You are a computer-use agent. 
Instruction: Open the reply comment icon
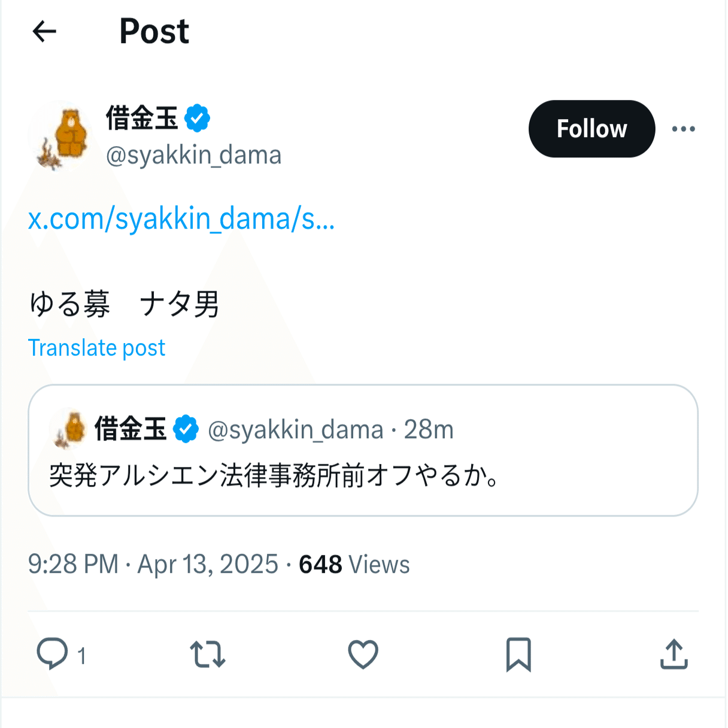[53, 653]
